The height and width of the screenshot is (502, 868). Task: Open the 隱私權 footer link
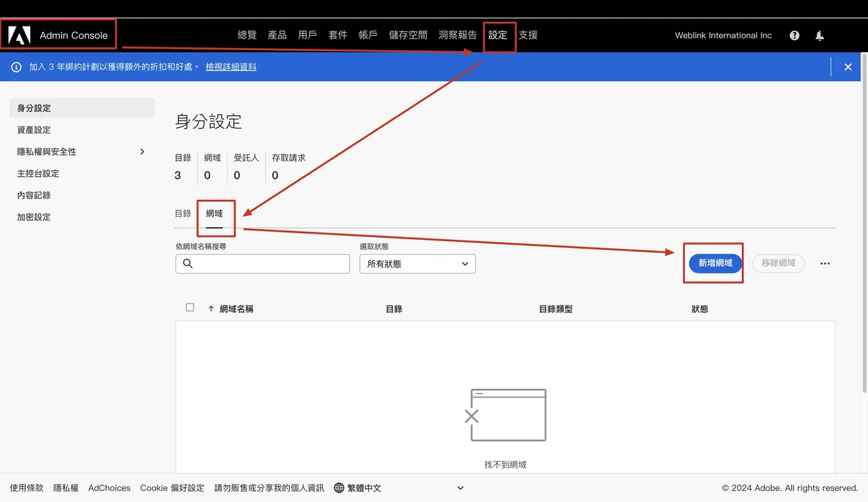point(66,488)
